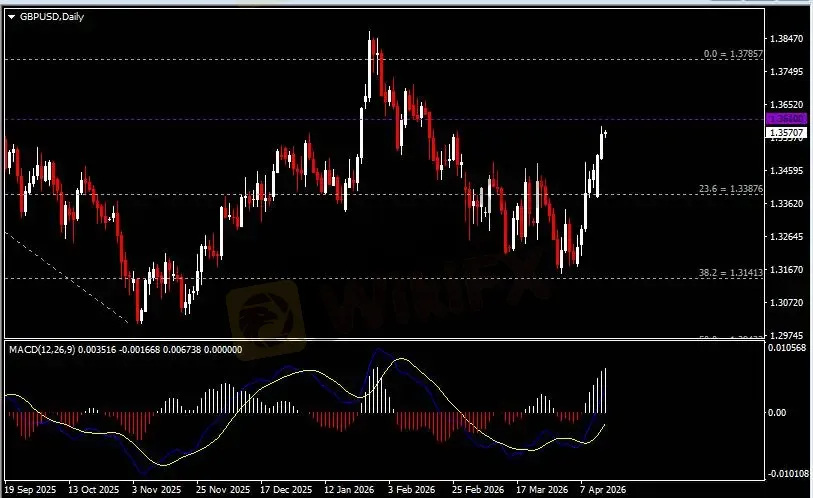Open the chart menu arrow beside GBPUSD,Daily
This screenshot has height=498, width=813.
coord(11,17)
